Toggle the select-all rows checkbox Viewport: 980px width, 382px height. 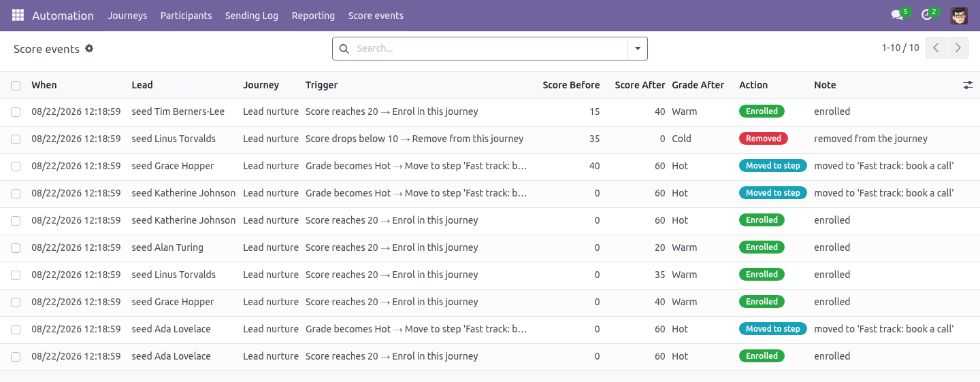(16, 86)
